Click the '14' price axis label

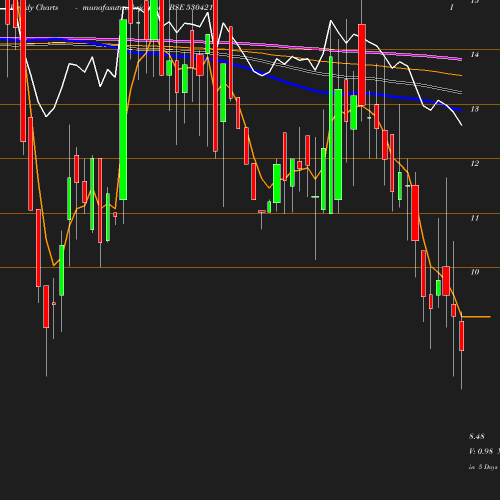pos(475,54)
